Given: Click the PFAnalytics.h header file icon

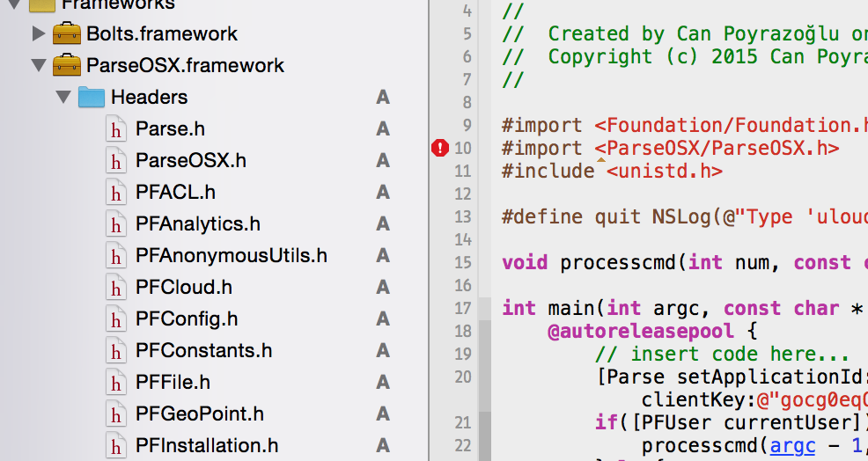Looking at the screenshot, I should coord(115,224).
